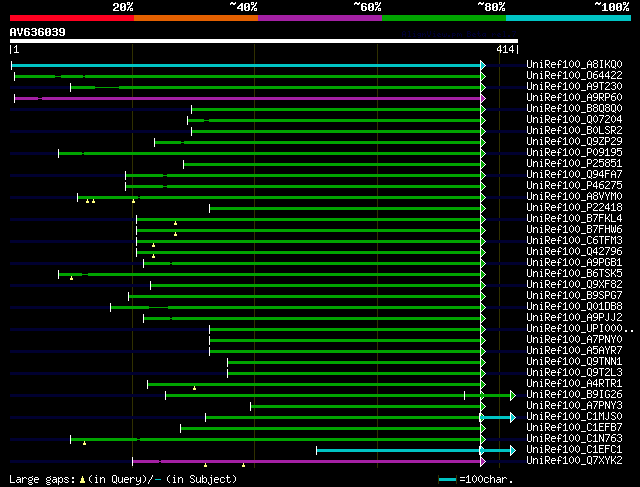Click the UniRef100_Q01DB8 label
The height and width of the screenshot is (487, 640).
pos(574,307)
